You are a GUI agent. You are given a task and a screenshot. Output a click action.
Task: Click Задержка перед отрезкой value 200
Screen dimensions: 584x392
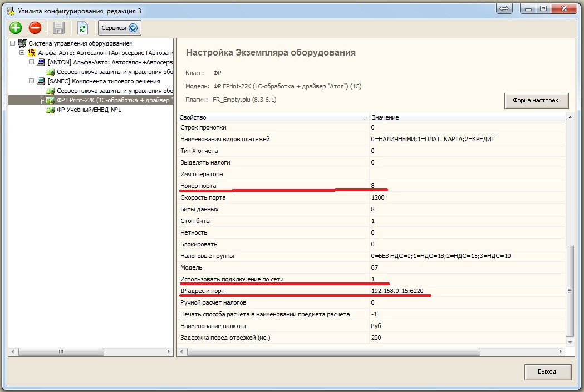(x=376, y=338)
